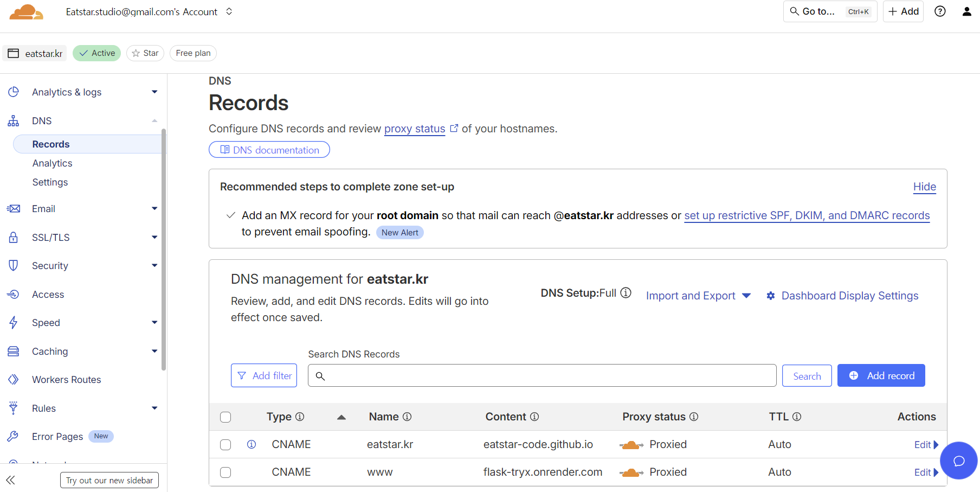Open the Import and Export dropdown

click(x=698, y=296)
